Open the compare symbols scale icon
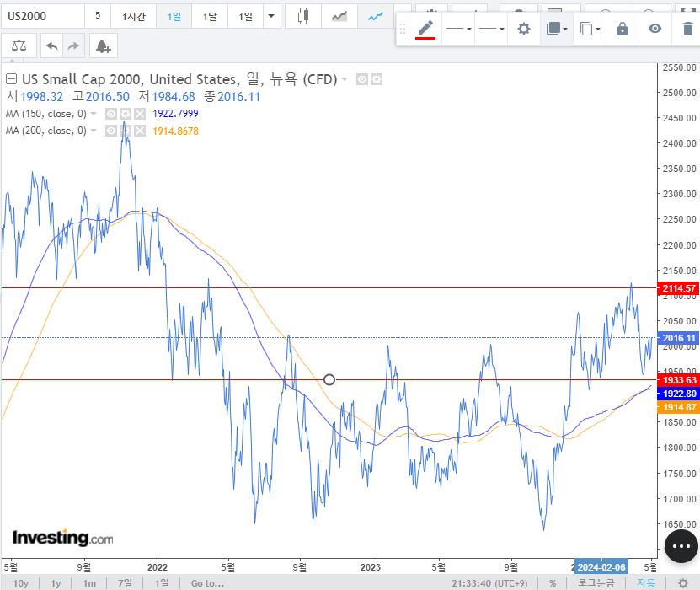Image resolution: width=700 pixels, height=590 pixels. (19, 46)
